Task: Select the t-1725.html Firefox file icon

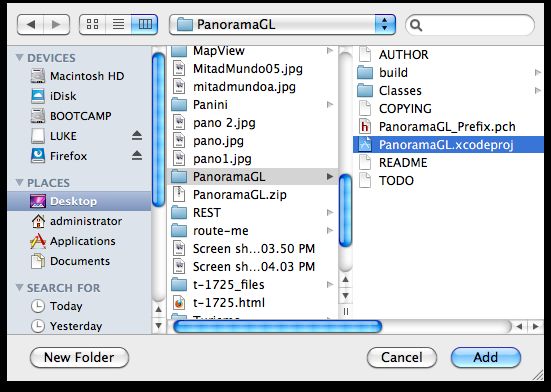Action: (x=179, y=302)
